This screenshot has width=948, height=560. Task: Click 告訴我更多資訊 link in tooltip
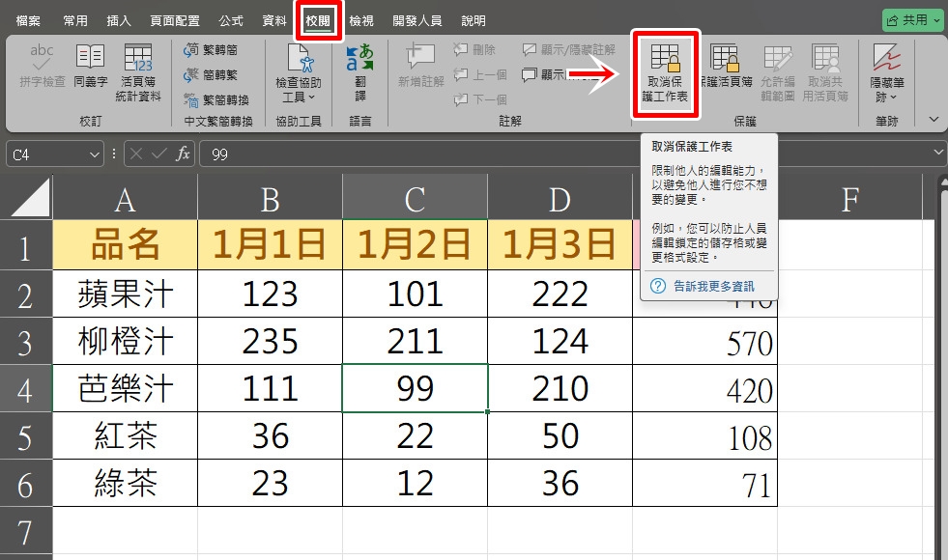[x=714, y=287]
